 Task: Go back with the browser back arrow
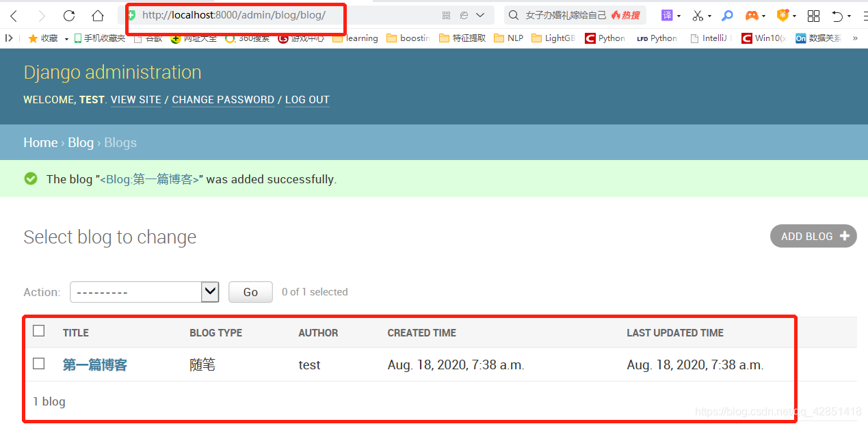pos(14,16)
